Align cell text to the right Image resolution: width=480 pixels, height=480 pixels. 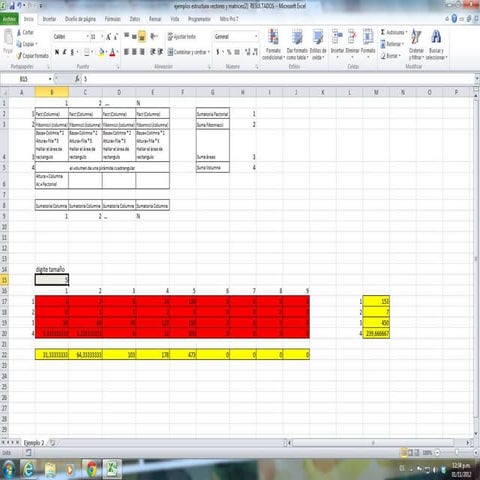tap(142, 52)
